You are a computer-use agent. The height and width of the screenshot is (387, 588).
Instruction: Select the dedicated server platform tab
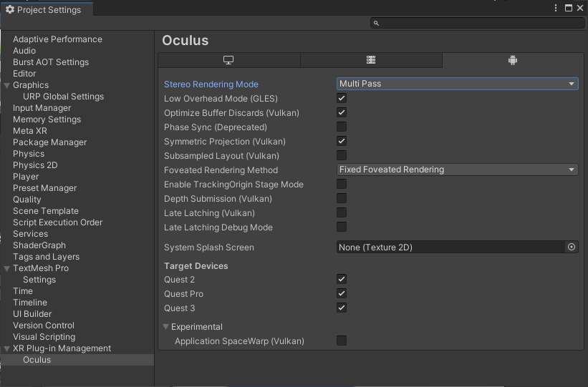click(371, 60)
